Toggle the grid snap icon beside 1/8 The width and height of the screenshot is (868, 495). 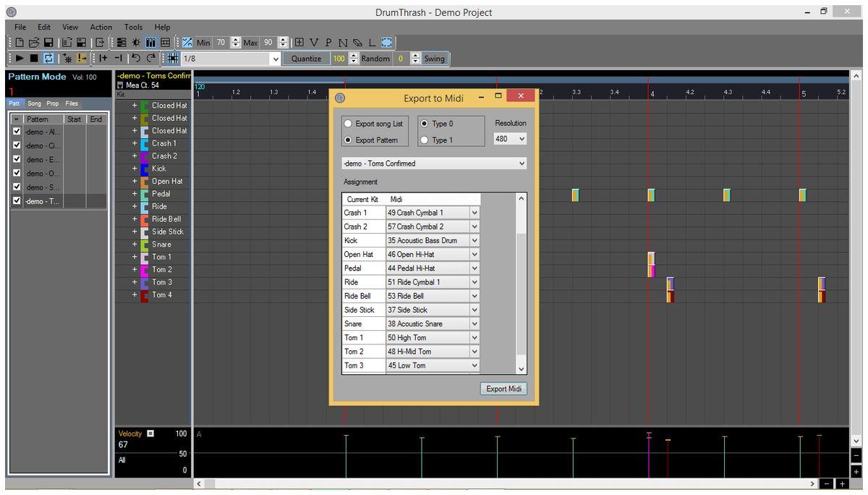tap(173, 59)
